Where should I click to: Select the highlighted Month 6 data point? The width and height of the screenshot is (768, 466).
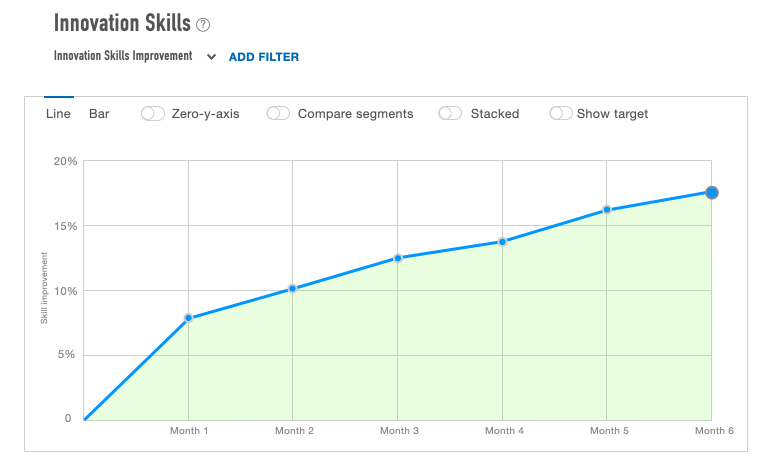coord(711,192)
